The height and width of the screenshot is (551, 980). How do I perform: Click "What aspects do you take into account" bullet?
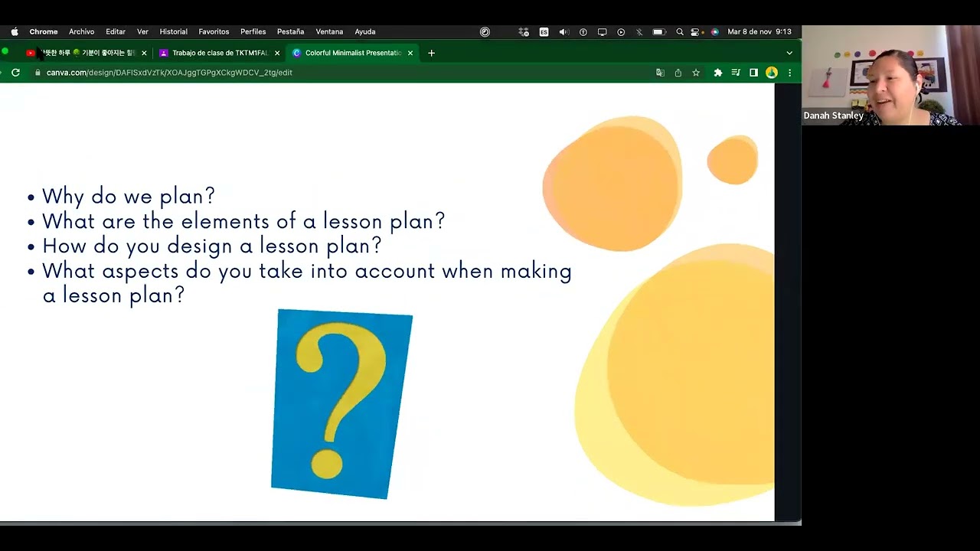[307, 282]
